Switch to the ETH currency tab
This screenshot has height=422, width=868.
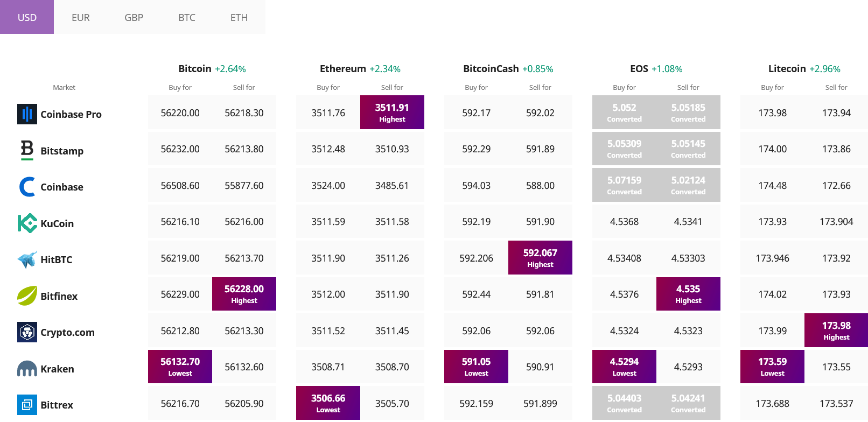[x=239, y=17]
